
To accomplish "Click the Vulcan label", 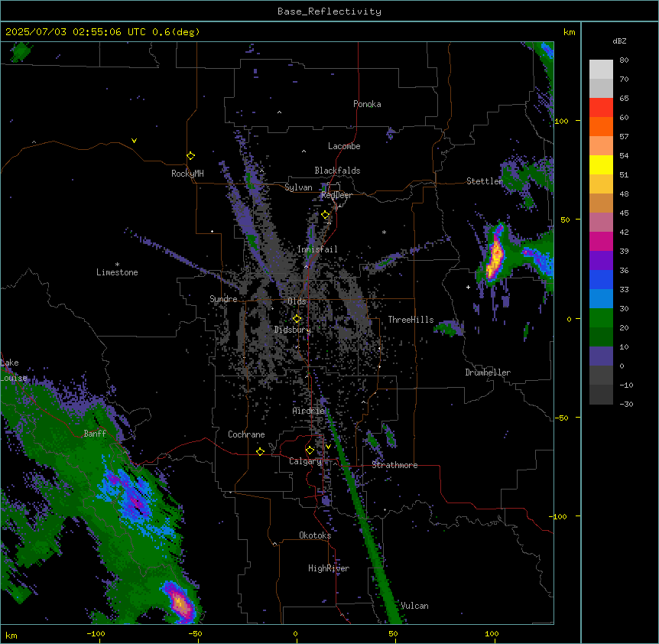I will click(x=414, y=606).
